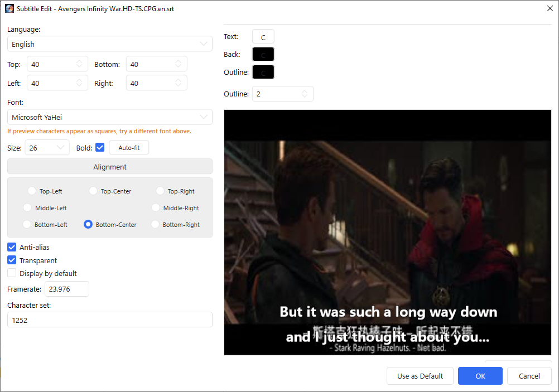Click the Use as Default button
The height and width of the screenshot is (392, 559).
(420, 376)
